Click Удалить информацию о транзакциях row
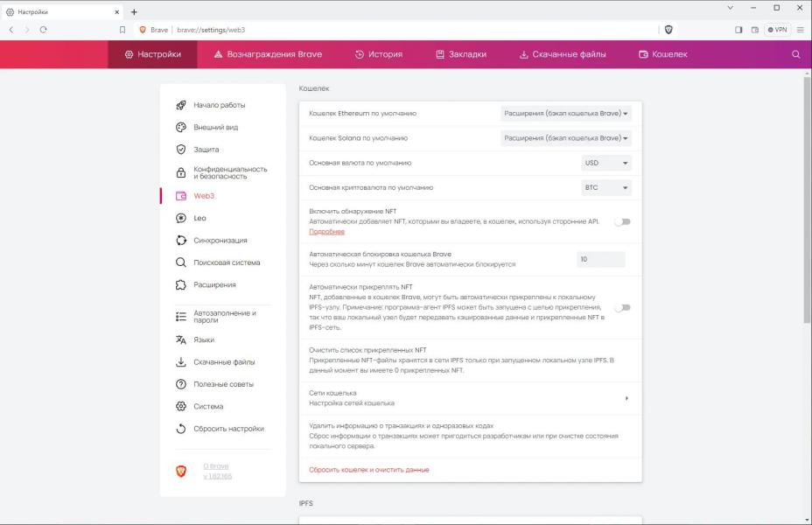Image resolution: width=812 pixels, height=525 pixels. (x=470, y=436)
